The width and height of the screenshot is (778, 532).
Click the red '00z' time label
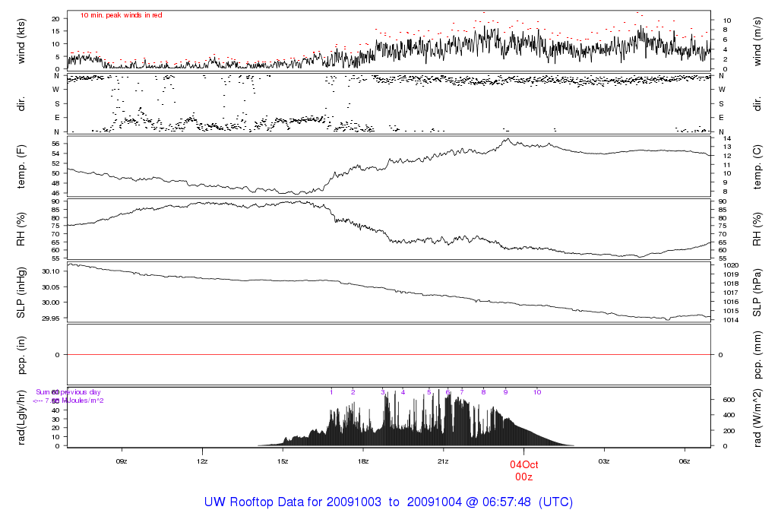(524, 477)
